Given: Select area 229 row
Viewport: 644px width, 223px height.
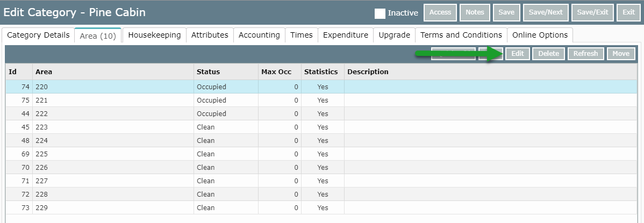Looking at the screenshot, I should (x=321, y=208).
